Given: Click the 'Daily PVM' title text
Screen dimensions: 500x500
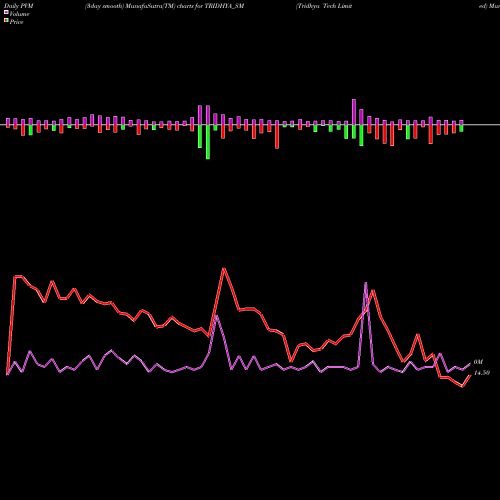Looking at the screenshot, I should click(x=19, y=6).
